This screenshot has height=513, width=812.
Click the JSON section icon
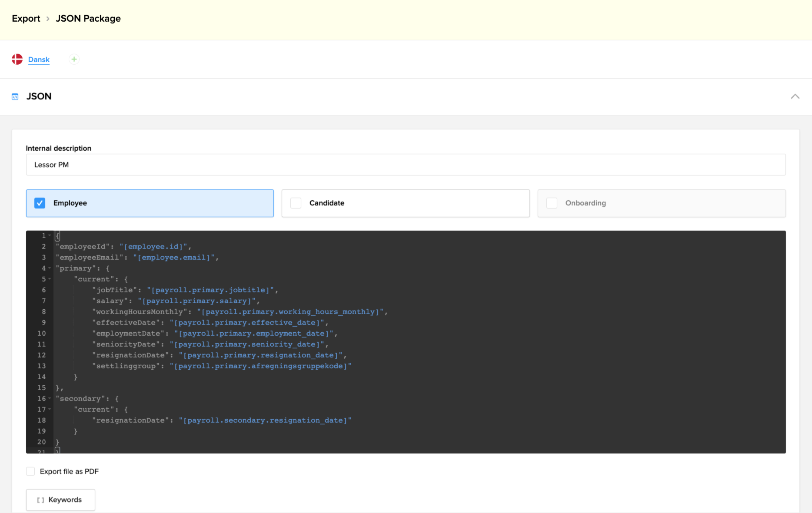[15, 97]
